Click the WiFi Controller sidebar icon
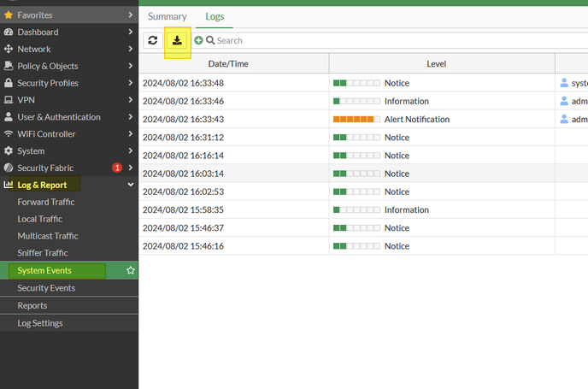 9,134
